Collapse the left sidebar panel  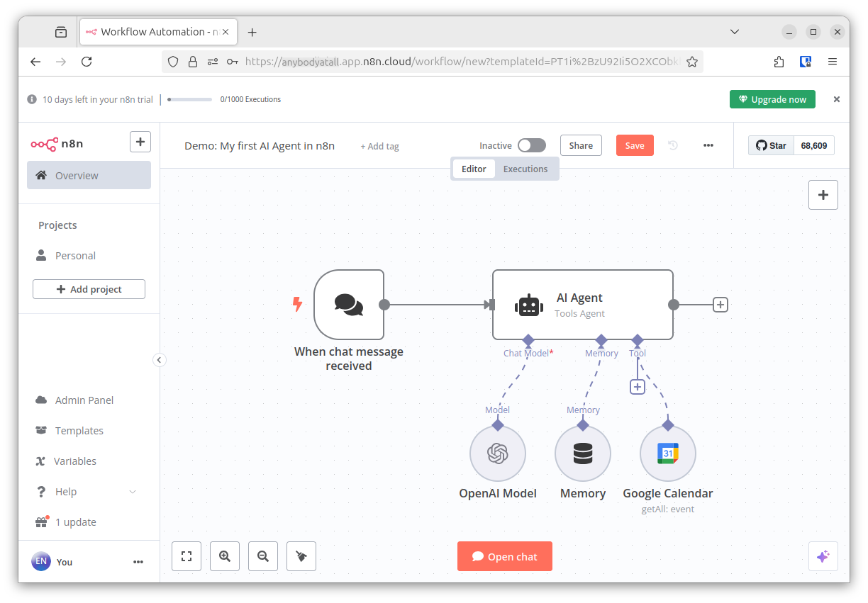point(159,360)
